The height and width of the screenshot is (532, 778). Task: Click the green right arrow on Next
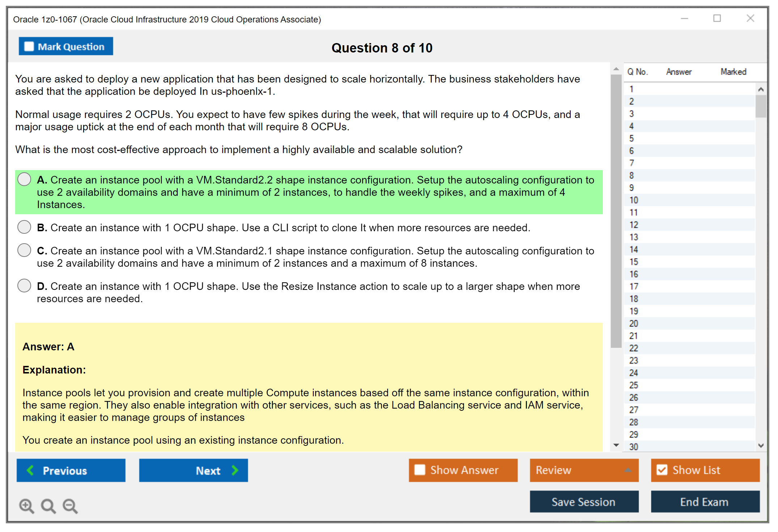235,470
